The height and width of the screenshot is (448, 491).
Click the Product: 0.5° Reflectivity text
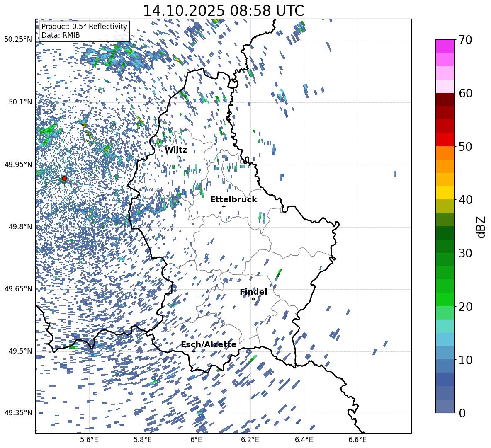click(84, 27)
